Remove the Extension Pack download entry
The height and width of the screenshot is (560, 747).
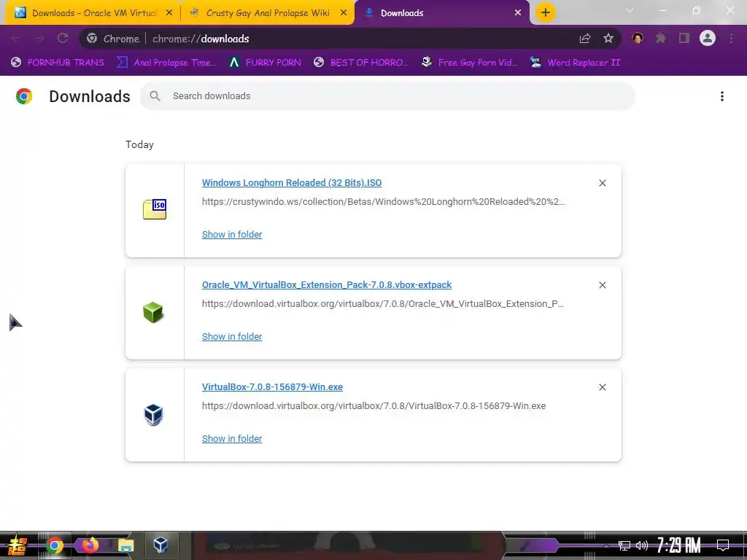point(603,285)
